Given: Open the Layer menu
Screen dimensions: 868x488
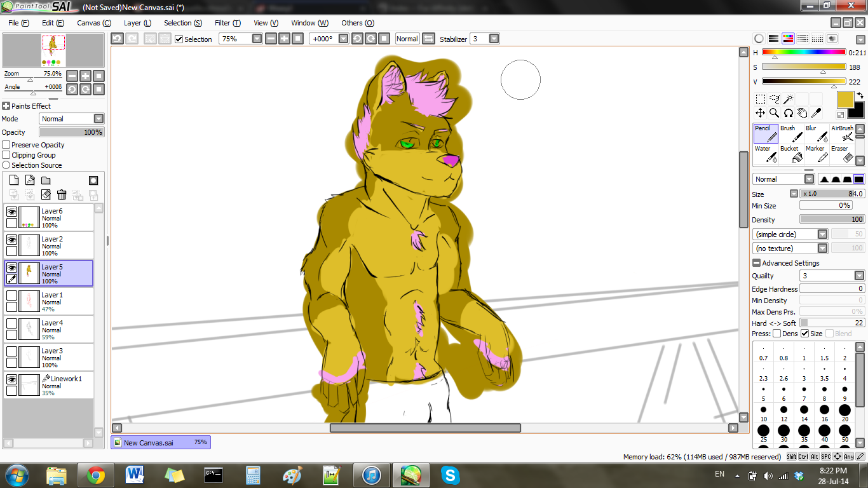Looking at the screenshot, I should point(137,23).
